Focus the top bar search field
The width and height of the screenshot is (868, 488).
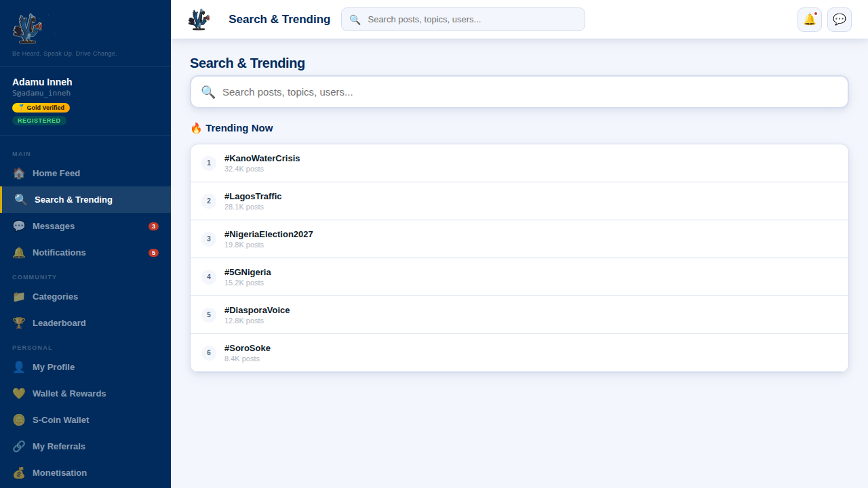(x=463, y=20)
